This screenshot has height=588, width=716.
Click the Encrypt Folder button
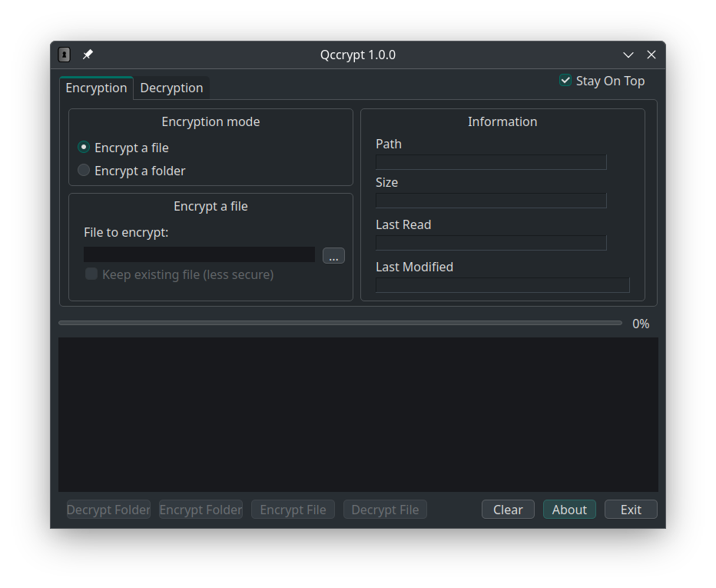point(201,510)
